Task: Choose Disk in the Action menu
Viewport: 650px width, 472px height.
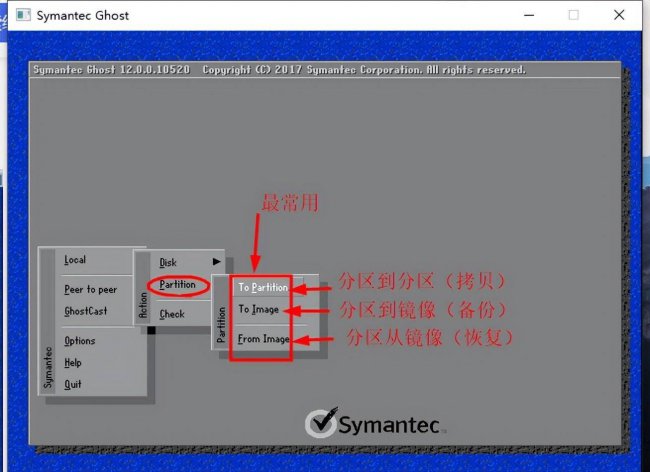Action: 168,262
